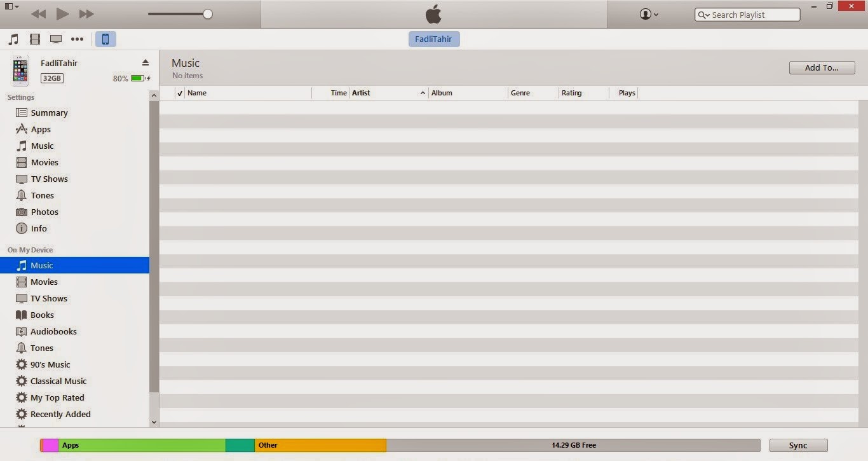The height and width of the screenshot is (461, 868).
Task: Click the pink storage bar segment
Action: [x=50, y=445]
